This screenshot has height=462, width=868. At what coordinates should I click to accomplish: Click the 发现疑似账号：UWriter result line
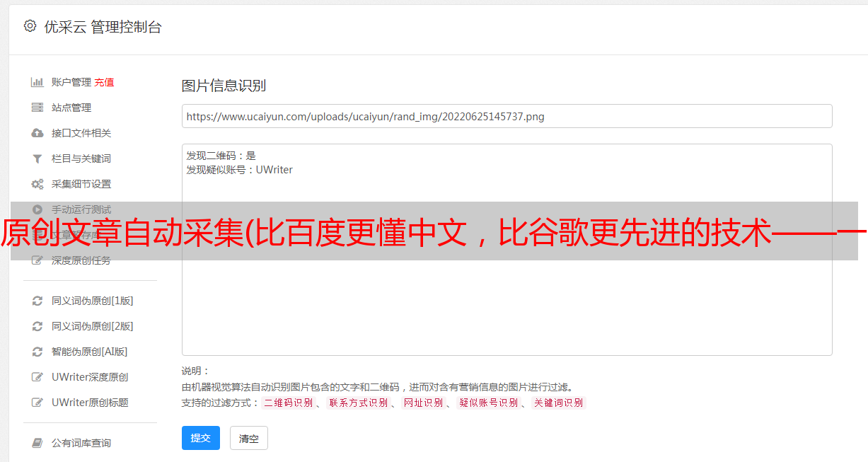240,170
